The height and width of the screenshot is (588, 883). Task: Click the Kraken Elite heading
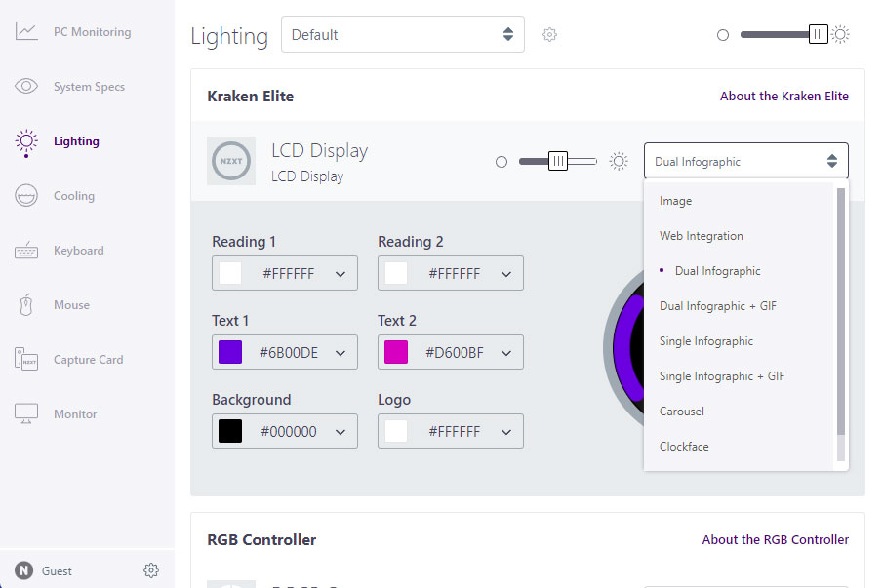251,97
